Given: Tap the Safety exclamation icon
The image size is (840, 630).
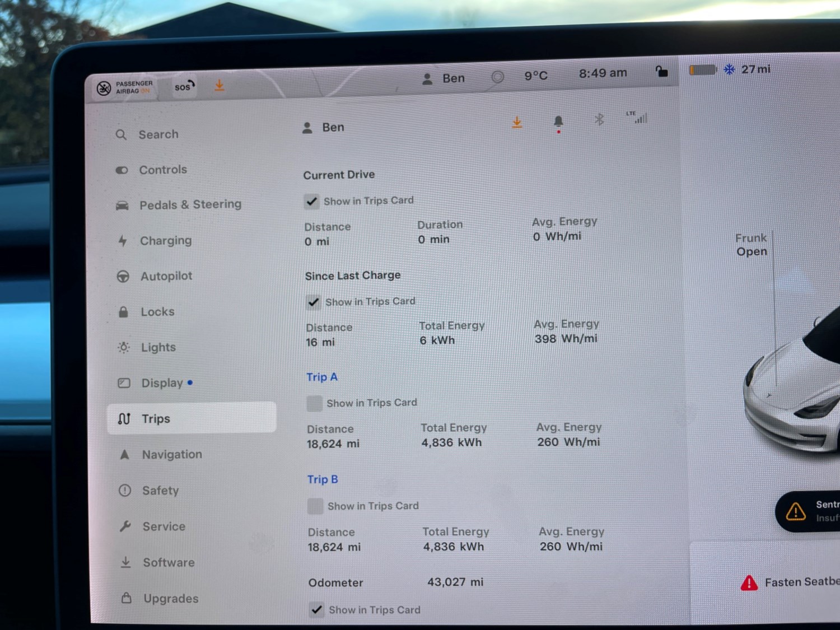Looking at the screenshot, I should click(x=125, y=491).
